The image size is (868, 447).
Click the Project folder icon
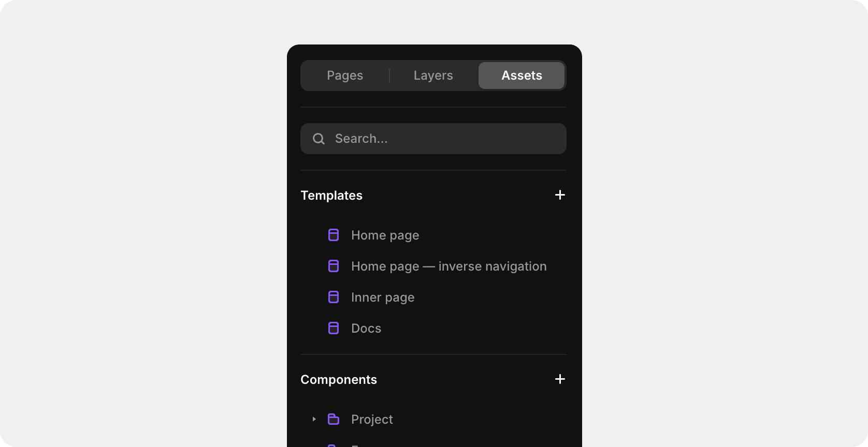pyautogui.click(x=334, y=419)
